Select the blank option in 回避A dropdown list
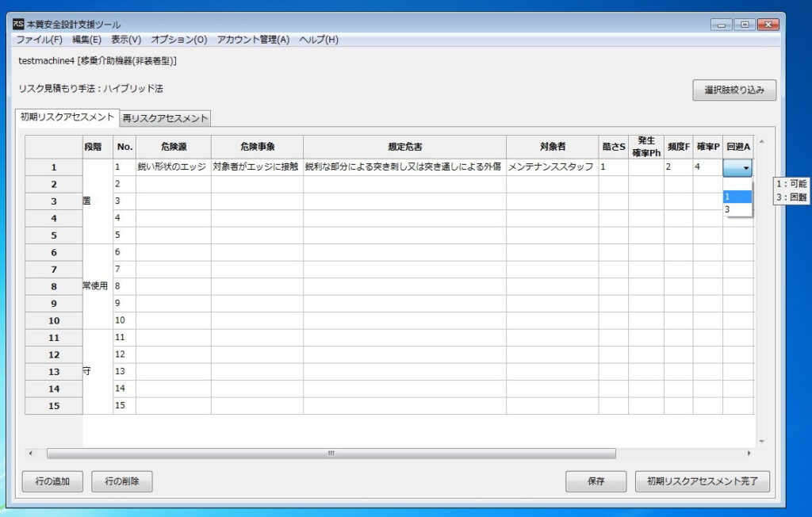The image size is (812, 517). pos(737,185)
